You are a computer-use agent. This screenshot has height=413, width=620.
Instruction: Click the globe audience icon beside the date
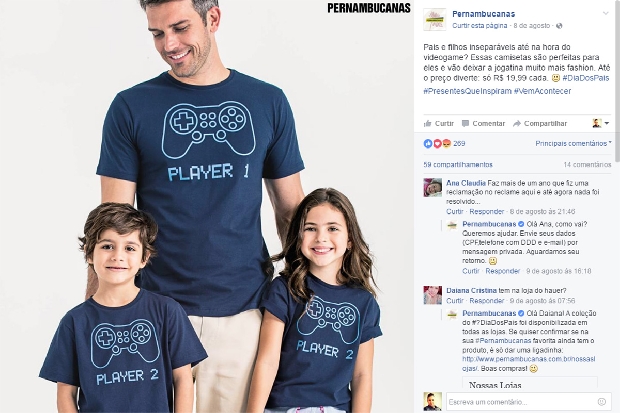tap(559, 26)
